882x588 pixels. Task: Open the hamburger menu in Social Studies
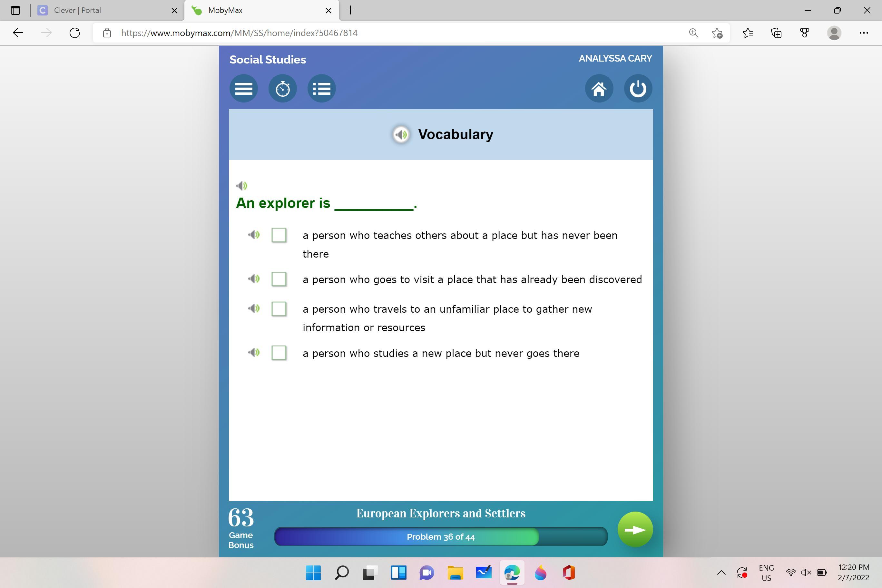(243, 89)
